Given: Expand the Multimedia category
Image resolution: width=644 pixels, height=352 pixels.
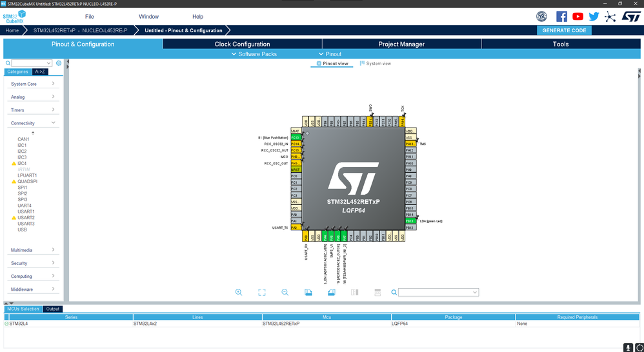Looking at the screenshot, I should 33,250.
